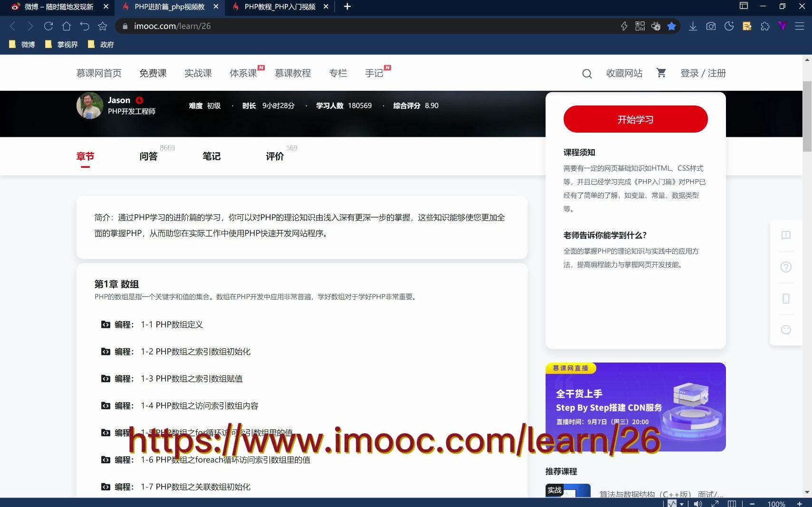Open the browser extensions puzzle icon
Screen dimensions: 812x507
pyautogui.click(x=764, y=26)
